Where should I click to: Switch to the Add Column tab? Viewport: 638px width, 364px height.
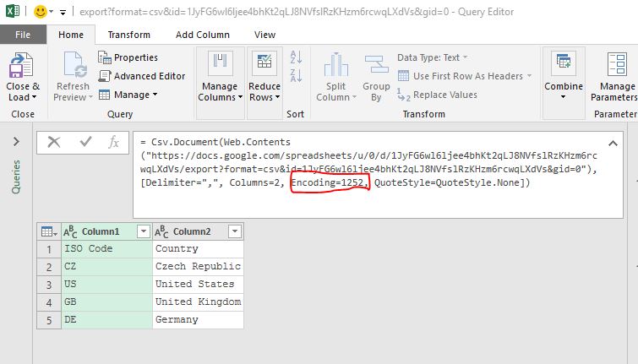tap(203, 35)
